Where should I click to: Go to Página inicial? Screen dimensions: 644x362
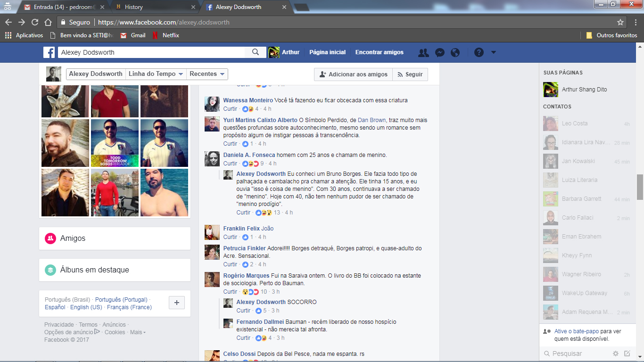point(328,52)
